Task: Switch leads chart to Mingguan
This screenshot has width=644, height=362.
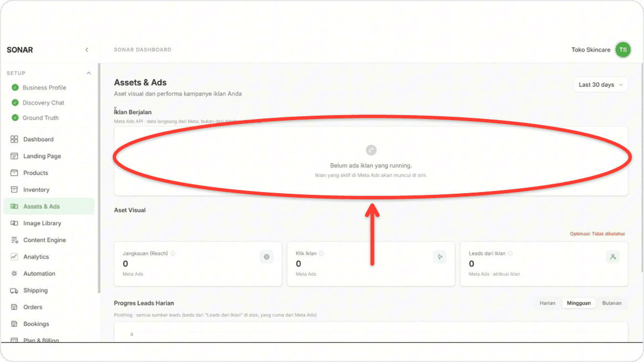Action: tap(579, 303)
